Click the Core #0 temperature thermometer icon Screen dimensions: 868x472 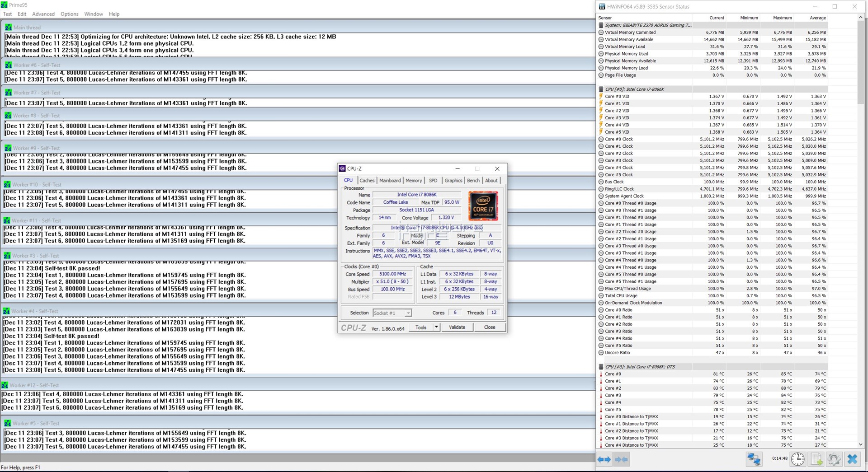coord(601,374)
